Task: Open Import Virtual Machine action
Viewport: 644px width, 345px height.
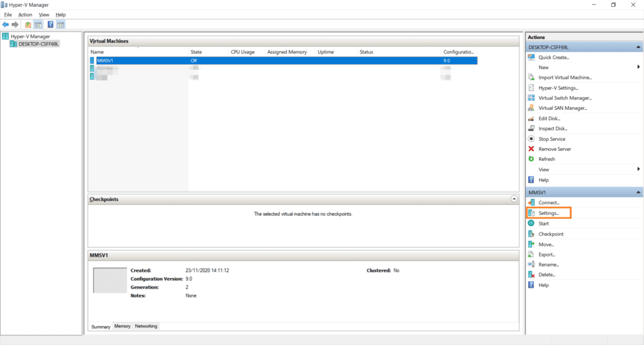Action: pyautogui.click(x=565, y=77)
